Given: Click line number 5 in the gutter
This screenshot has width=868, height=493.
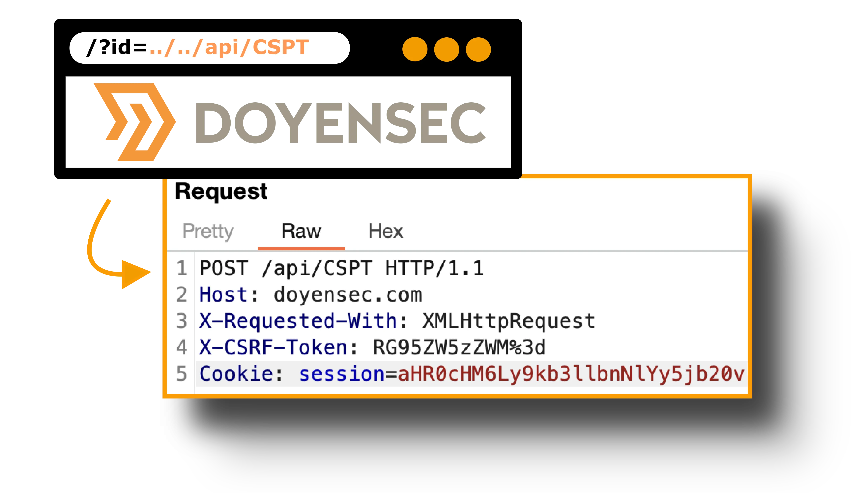Looking at the screenshot, I should [182, 374].
